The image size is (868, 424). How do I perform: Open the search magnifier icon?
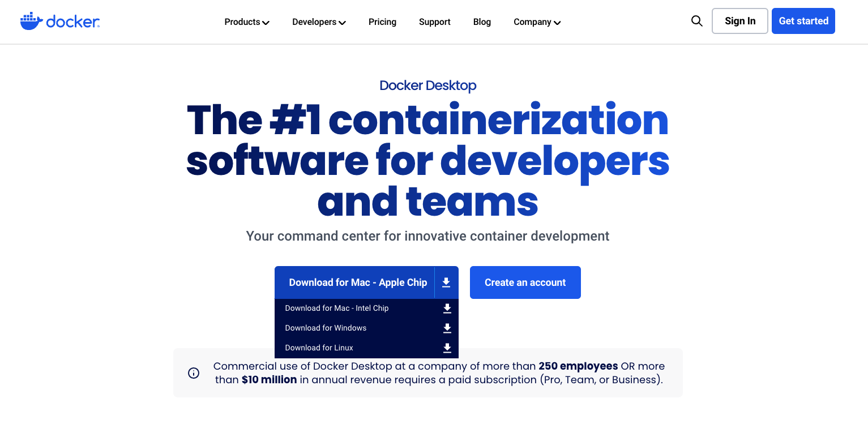(x=697, y=21)
